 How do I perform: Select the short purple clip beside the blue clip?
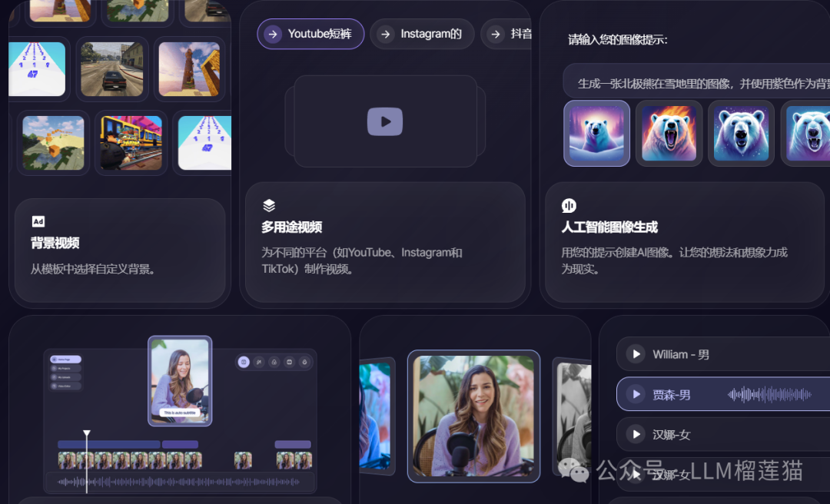180,445
